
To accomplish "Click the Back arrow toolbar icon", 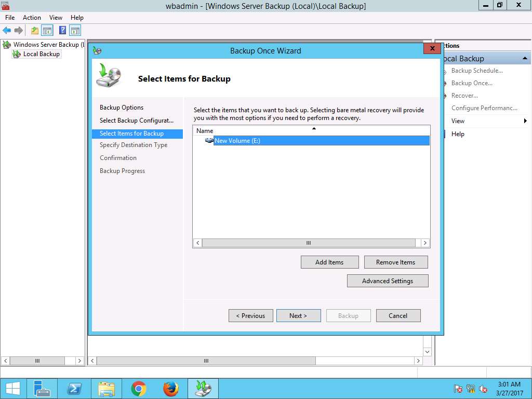I will [7, 31].
